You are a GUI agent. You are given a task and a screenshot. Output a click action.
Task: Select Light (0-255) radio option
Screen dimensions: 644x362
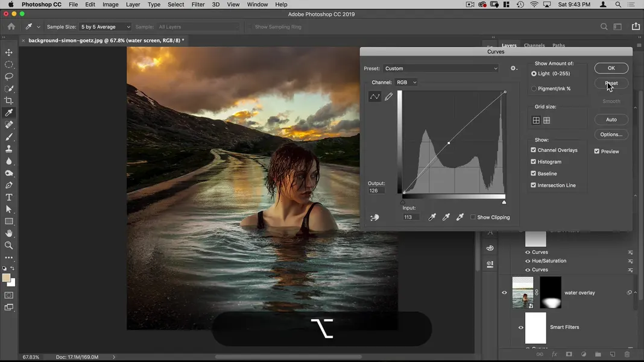click(534, 74)
